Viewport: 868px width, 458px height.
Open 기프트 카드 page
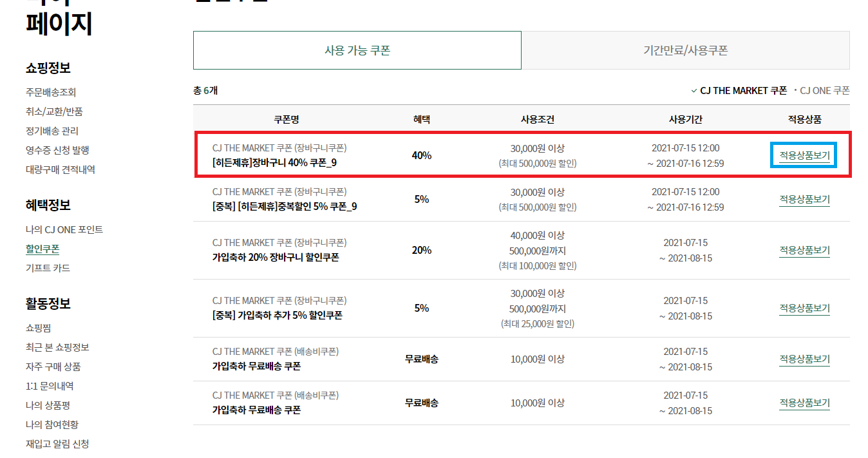click(x=48, y=268)
